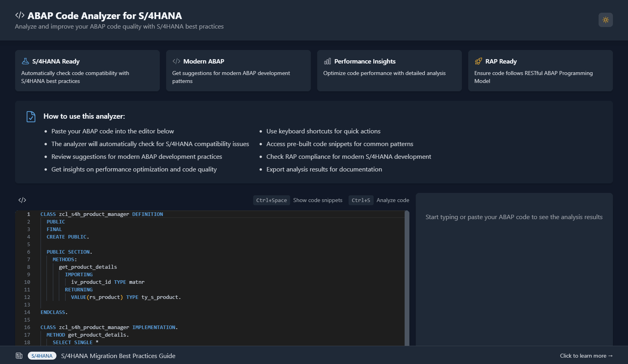
Task: Click the CREATE PUBLIC. code line
Action: pos(68,237)
